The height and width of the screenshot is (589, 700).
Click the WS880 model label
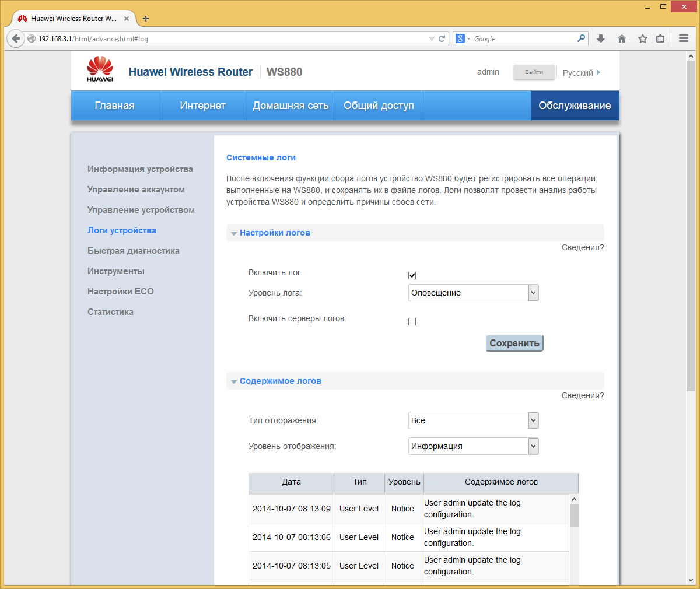[x=285, y=72]
